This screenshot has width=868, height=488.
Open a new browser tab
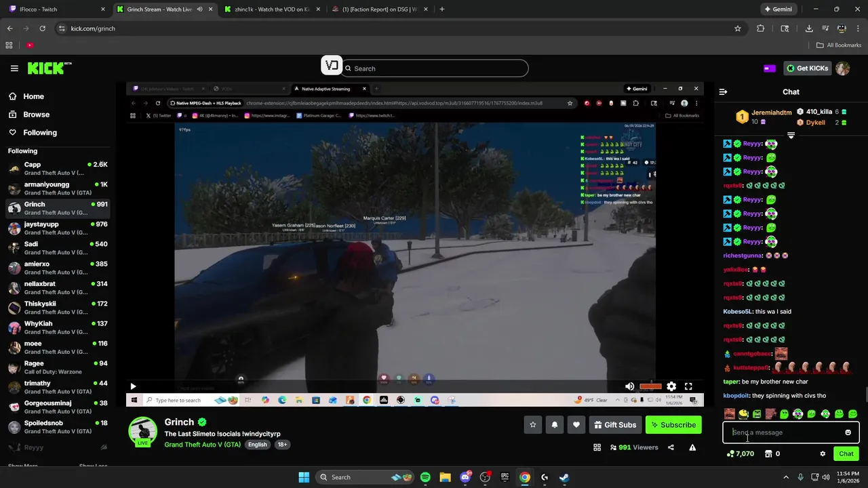tap(442, 9)
